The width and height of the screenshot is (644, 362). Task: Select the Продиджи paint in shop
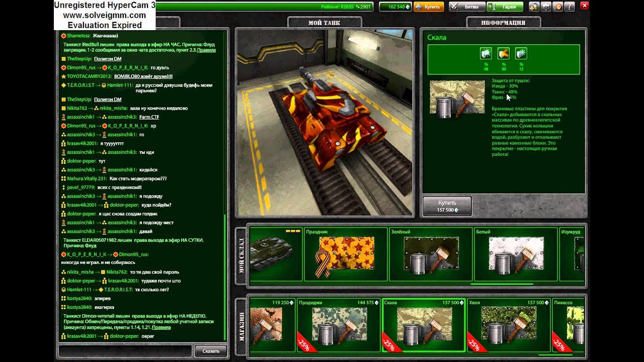click(339, 325)
